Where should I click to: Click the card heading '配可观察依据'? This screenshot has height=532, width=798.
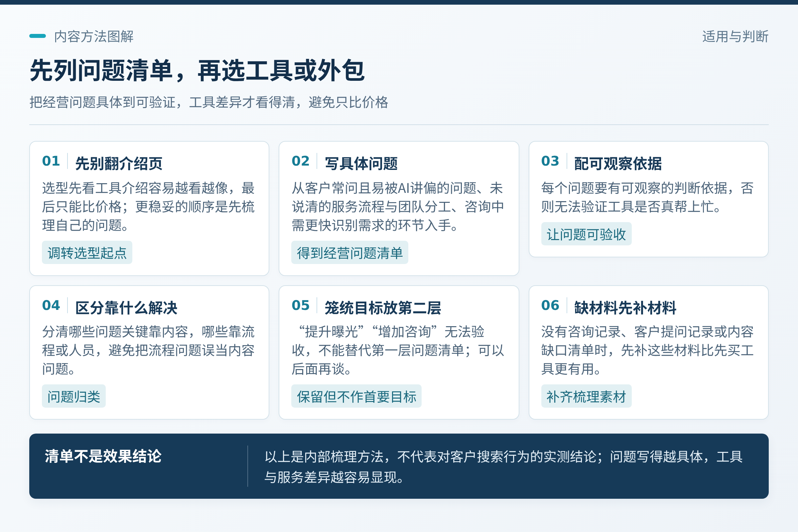(x=618, y=164)
